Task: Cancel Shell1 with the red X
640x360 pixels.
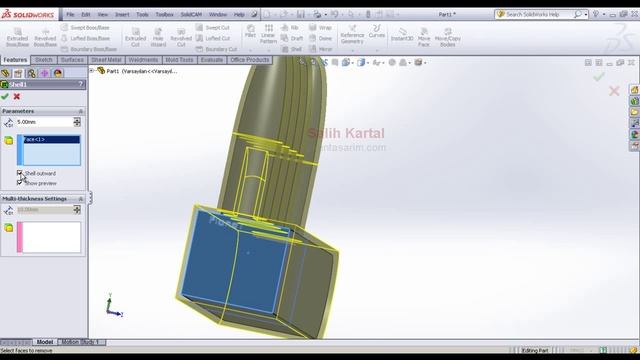Action: [x=17, y=96]
